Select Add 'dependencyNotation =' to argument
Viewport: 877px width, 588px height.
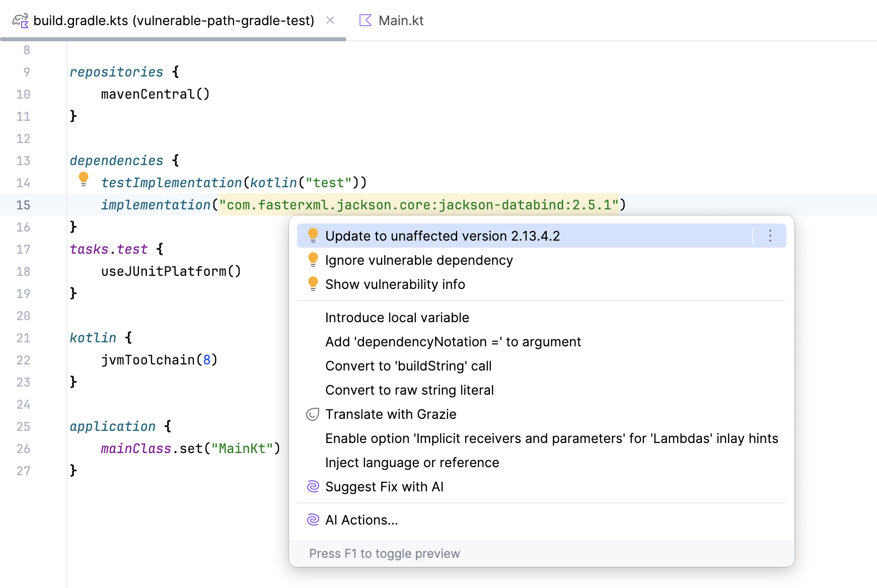453,342
